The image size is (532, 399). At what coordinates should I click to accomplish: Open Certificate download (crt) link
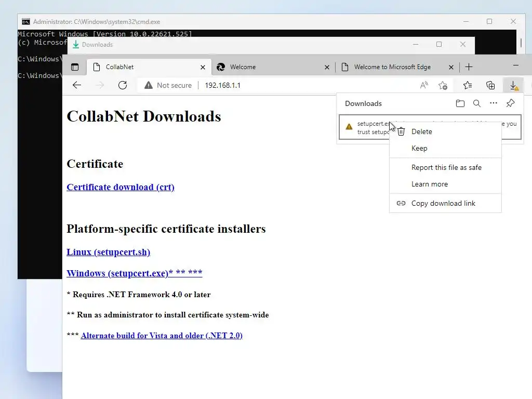click(x=121, y=187)
